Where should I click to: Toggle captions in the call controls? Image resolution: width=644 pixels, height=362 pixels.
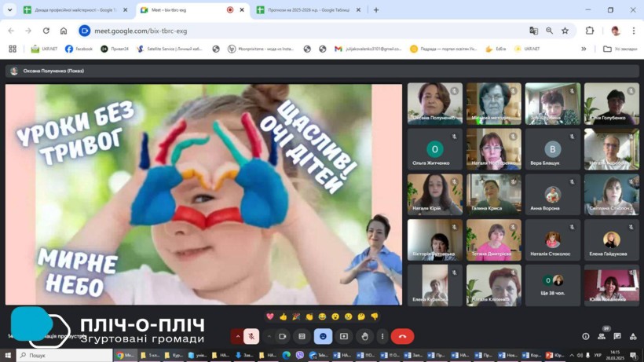302,337
